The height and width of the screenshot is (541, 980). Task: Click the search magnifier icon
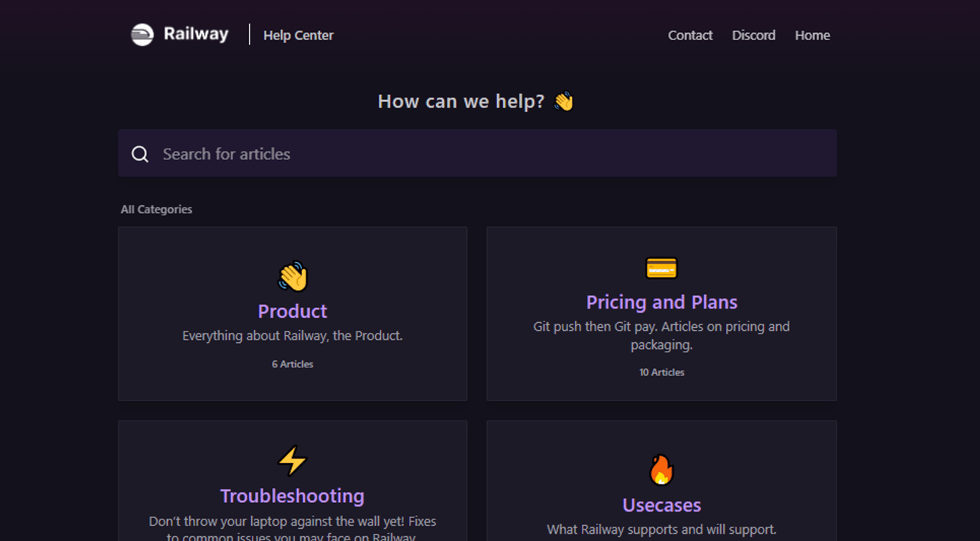pyautogui.click(x=140, y=154)
